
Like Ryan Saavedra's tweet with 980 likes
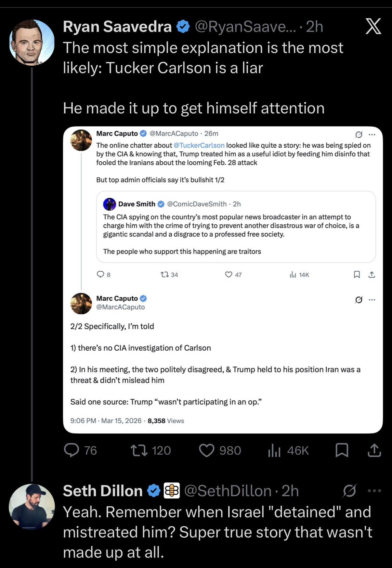click(x=207, y=450)
